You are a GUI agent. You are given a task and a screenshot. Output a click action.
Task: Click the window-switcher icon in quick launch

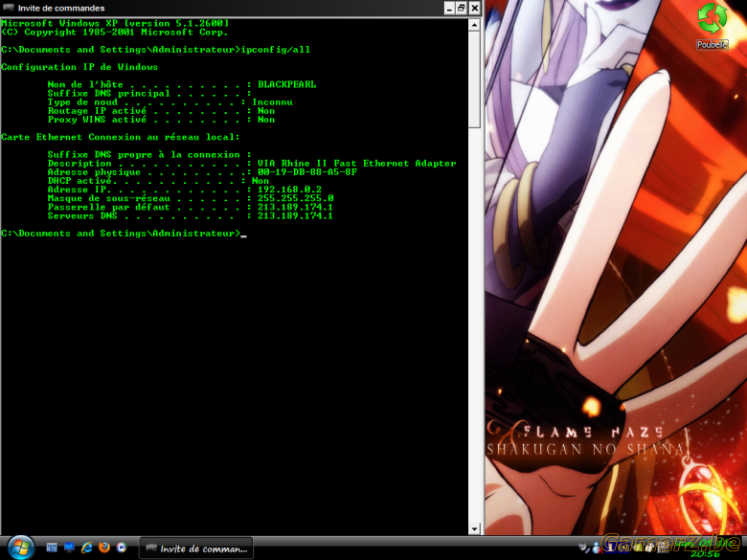coord(52,548)
